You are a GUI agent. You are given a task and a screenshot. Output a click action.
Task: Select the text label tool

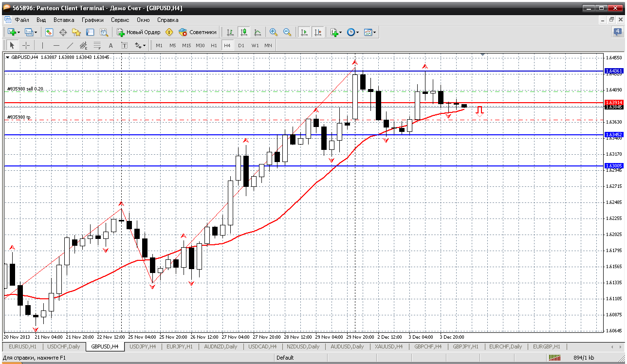point(125,45)
